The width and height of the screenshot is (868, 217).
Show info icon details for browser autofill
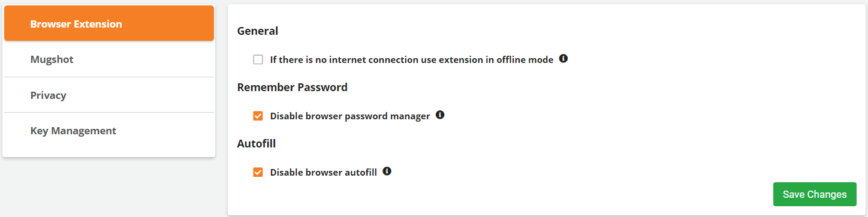click(387, 171)
